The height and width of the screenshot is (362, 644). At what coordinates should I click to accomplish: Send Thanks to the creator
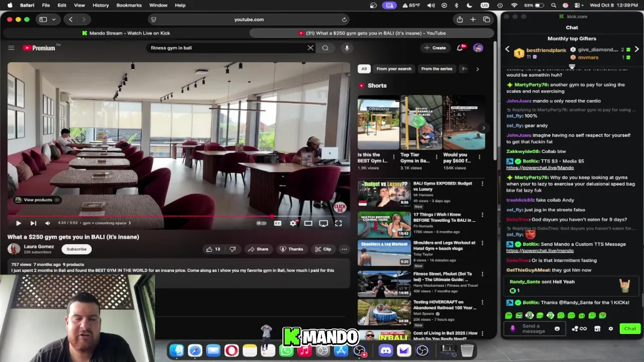[x=292, y=249]
